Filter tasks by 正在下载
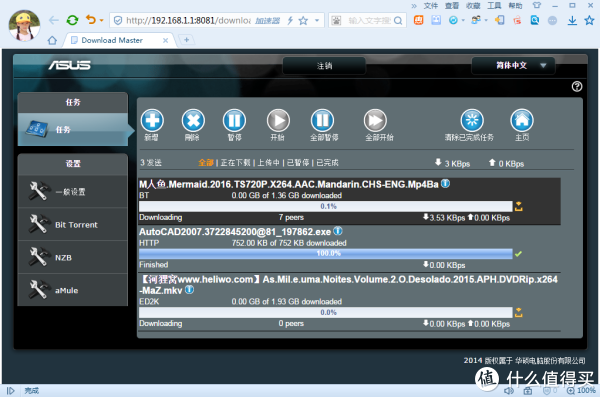Image resolution: width=600 pixels, height=397 pixels. coord(235,163)
